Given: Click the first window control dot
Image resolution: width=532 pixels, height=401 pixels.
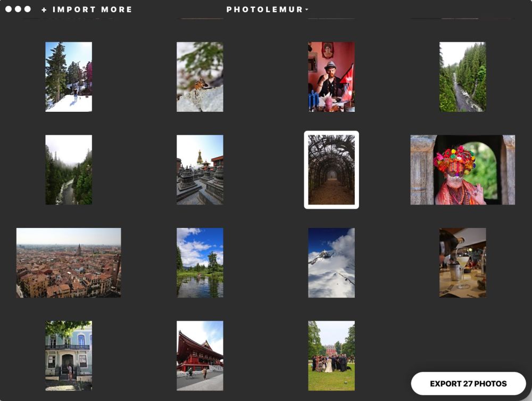Looking at the screenshot, I should pos(9,9).
